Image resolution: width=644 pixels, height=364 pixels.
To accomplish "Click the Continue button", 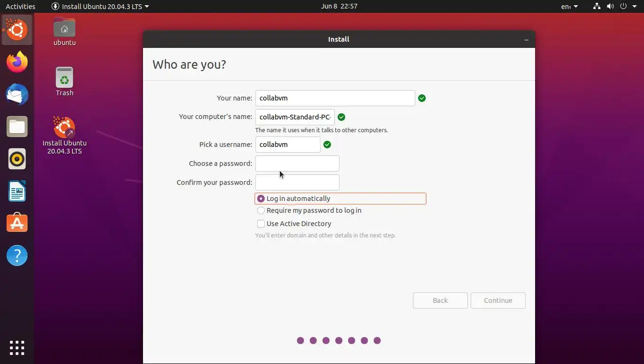I will click(498, 300).
